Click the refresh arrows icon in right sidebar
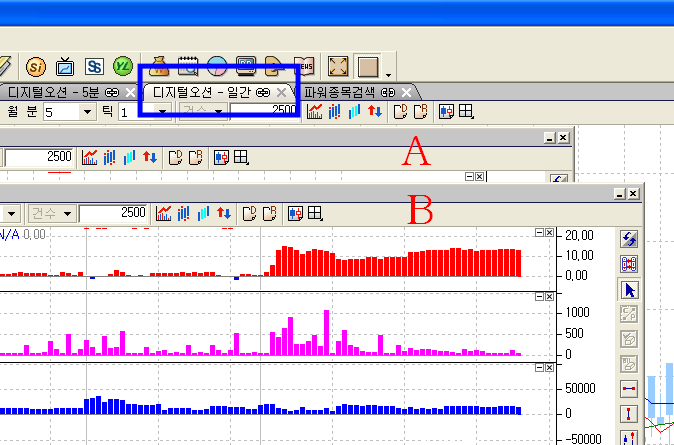Screen dimensions: 674x445 (x=630, y=238)
